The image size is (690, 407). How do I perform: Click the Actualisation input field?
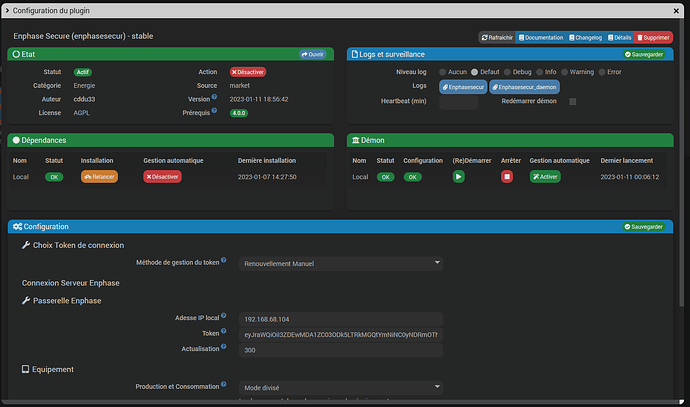pos(341,350)
